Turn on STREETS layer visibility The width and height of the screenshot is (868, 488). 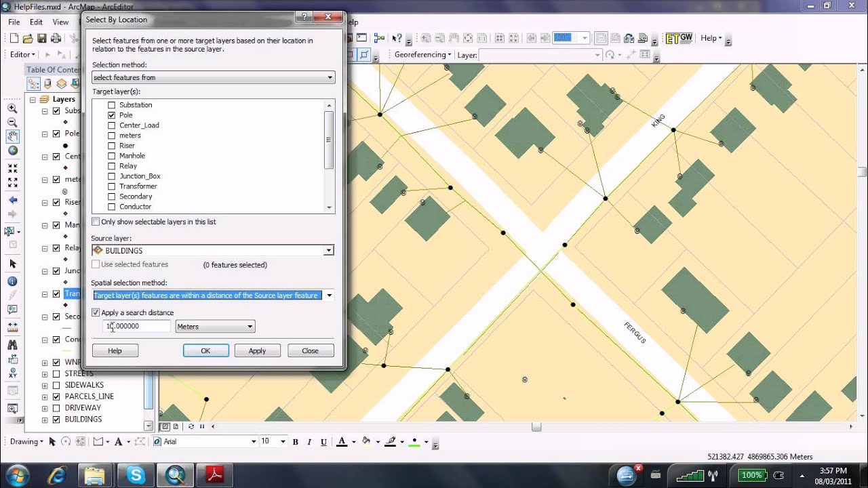tap(56, 373)
